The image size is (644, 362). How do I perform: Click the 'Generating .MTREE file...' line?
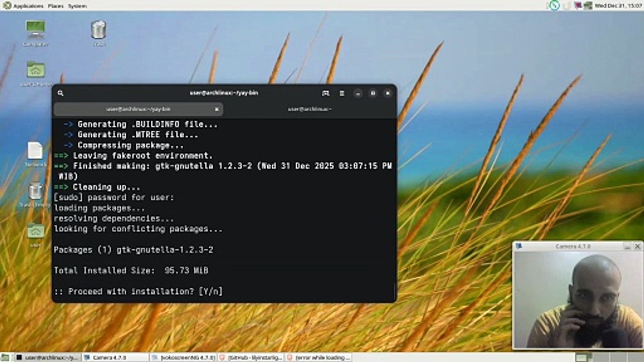tap(131, 135)
